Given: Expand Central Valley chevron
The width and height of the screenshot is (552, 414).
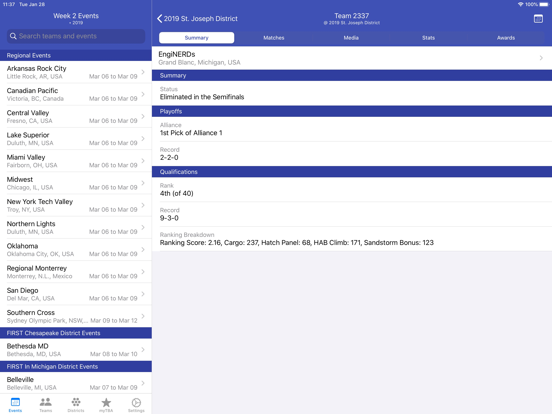Looking at the screenshot, I should coord(143,116).
